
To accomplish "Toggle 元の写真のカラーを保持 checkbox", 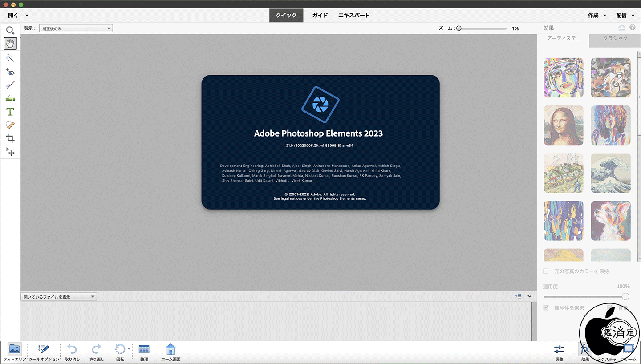I will pyautogui.click(x=546, y=271).
